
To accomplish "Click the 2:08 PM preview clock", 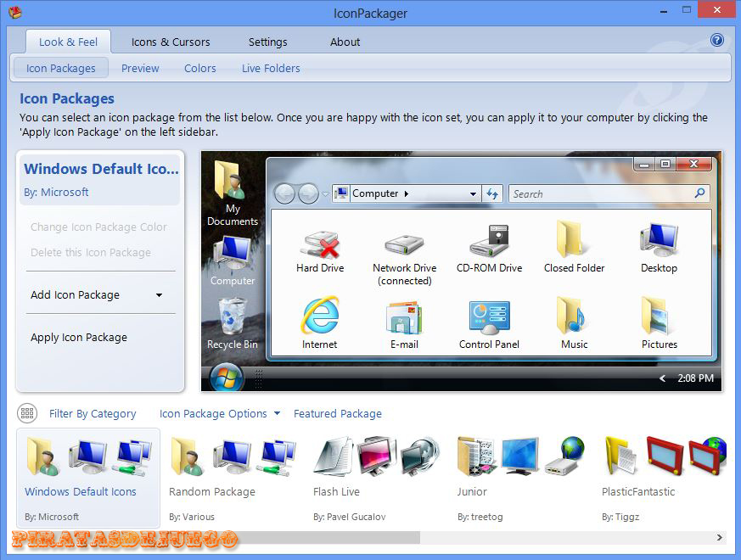I will (x=695, y=378).
